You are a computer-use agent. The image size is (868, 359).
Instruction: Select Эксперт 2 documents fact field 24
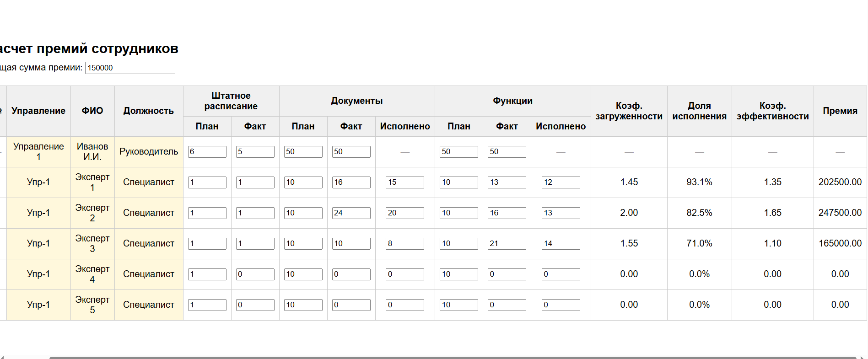pyautogui.click(x=351, y=213)
